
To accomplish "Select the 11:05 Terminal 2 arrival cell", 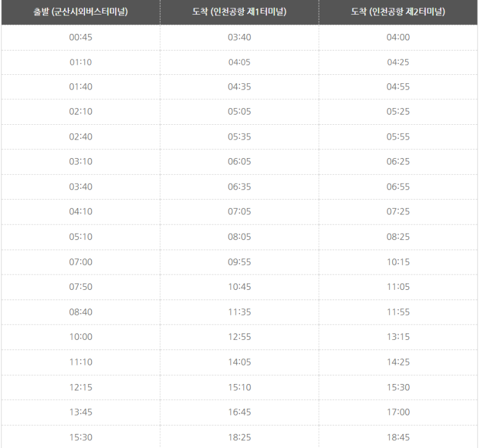I will (398, 287).
